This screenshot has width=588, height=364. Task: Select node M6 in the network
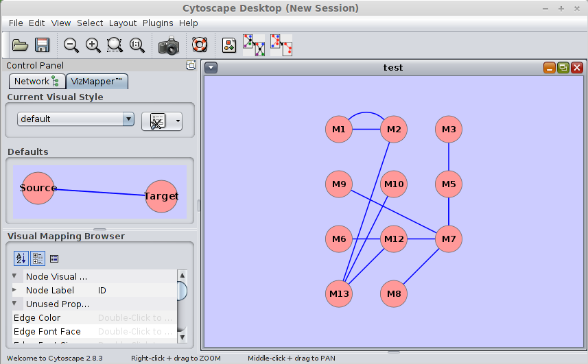(x=339, y=239)
